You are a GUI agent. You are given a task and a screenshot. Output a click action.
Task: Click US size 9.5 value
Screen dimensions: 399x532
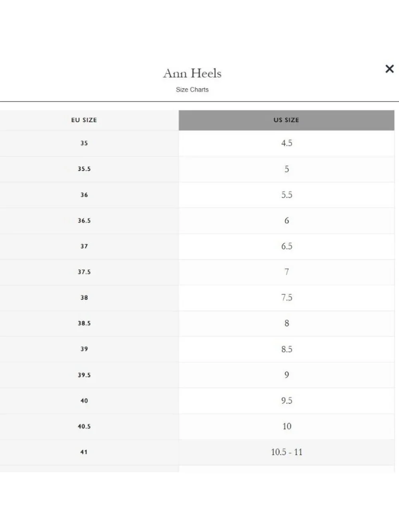286,401
